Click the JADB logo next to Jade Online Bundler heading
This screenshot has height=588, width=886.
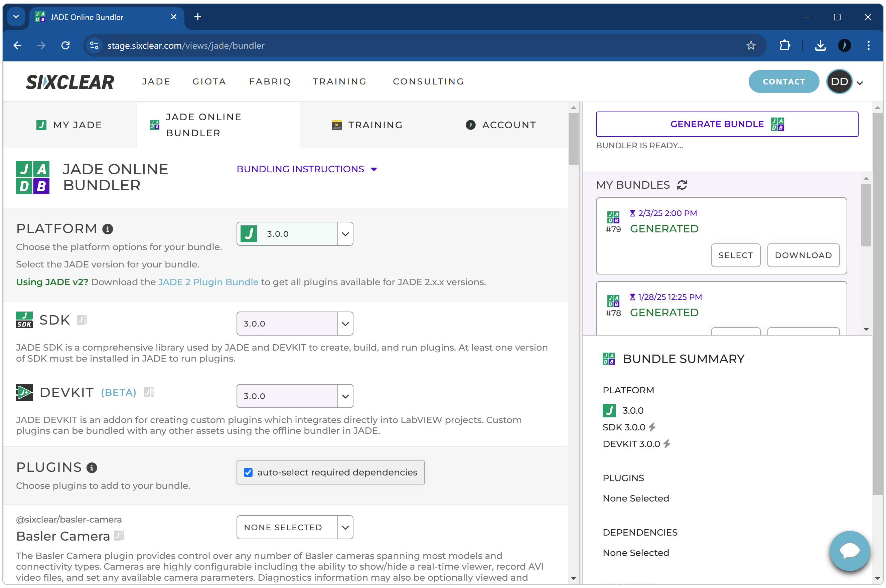(33, 177)
